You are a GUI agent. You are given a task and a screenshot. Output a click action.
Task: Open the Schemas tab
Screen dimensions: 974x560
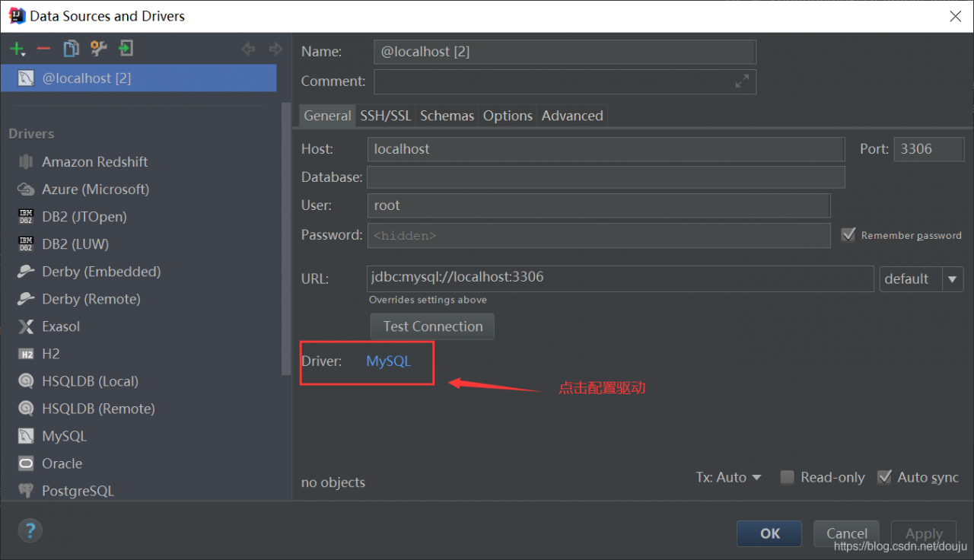click(447, 116)
